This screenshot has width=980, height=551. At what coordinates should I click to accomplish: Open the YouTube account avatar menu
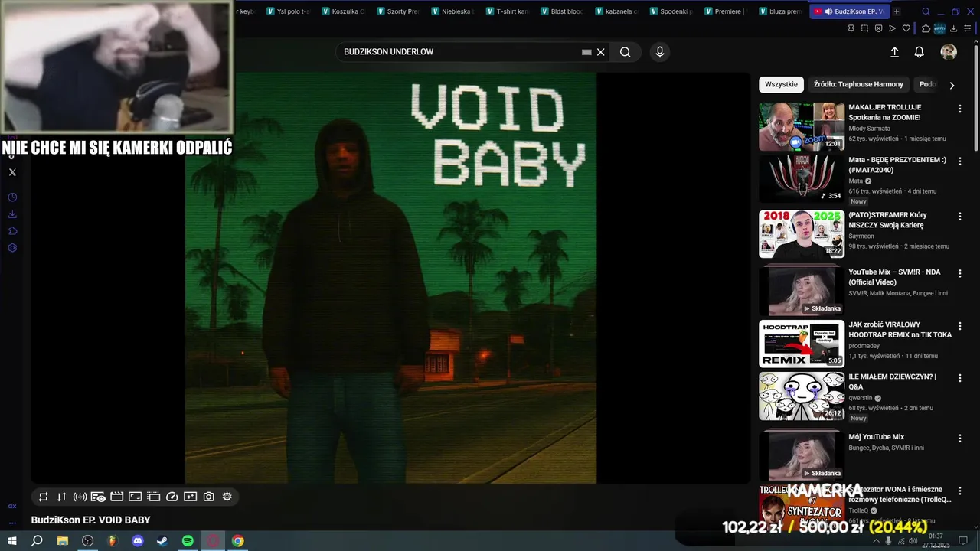tap(949, 52)
